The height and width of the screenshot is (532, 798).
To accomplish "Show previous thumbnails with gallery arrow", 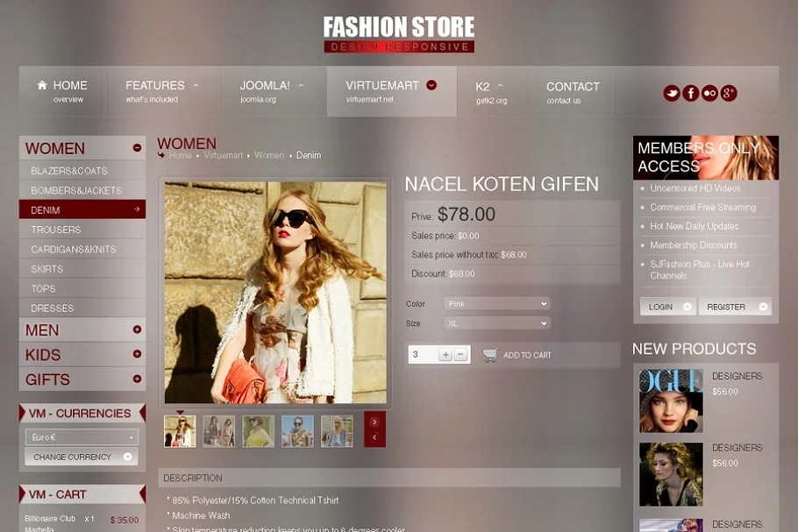I will coord(374,437).
